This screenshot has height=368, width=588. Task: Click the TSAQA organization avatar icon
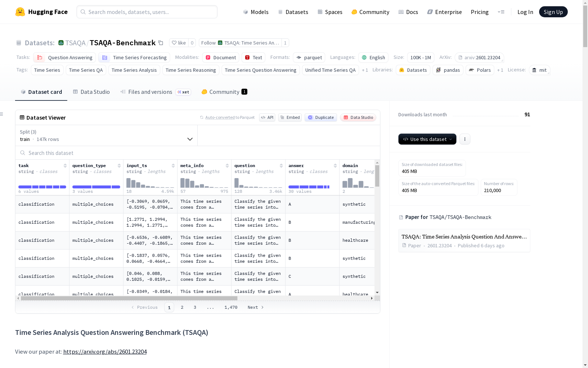(x=61, y=43)
